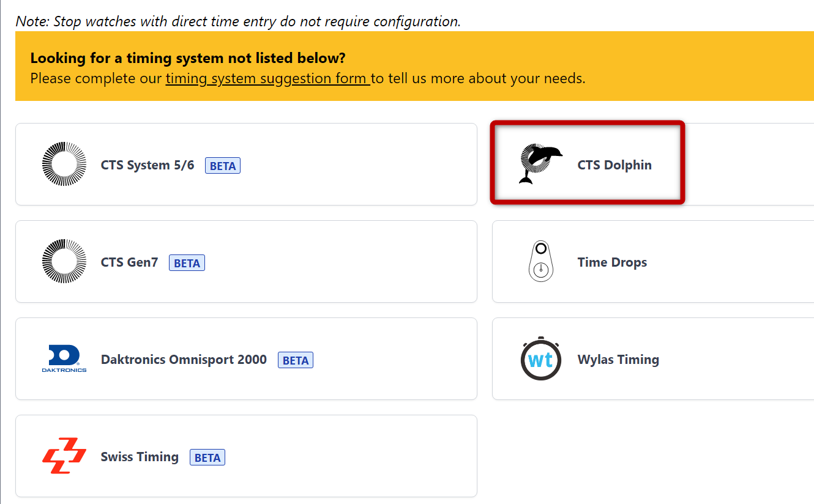The height and width of the screenshot is (504, 814).
Task: Click the stop watches direct time entry note
Action: point(238,21)
